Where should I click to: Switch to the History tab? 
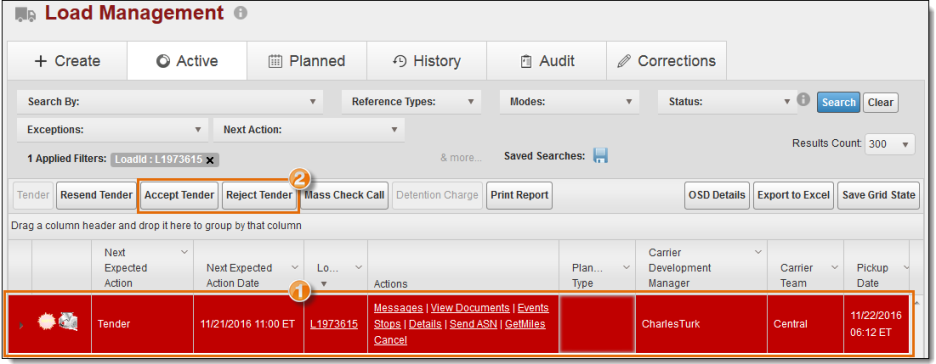point(427,61)
